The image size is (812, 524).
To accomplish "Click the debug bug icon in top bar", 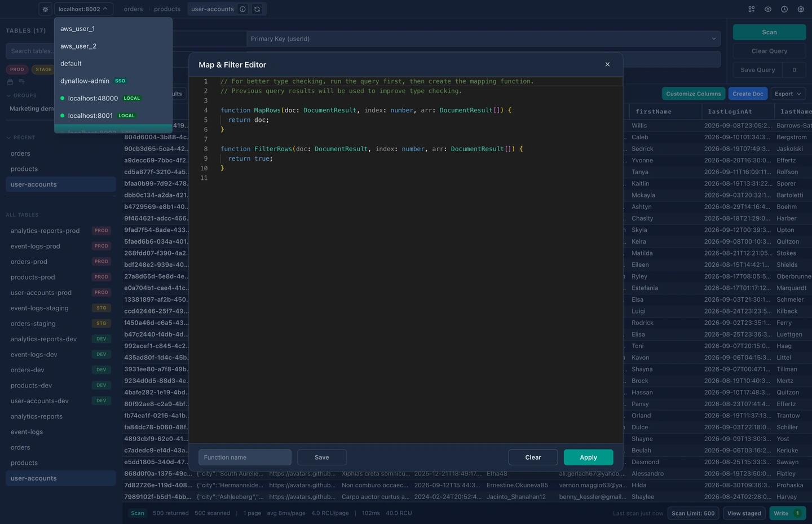I will [x=46, y=9].
